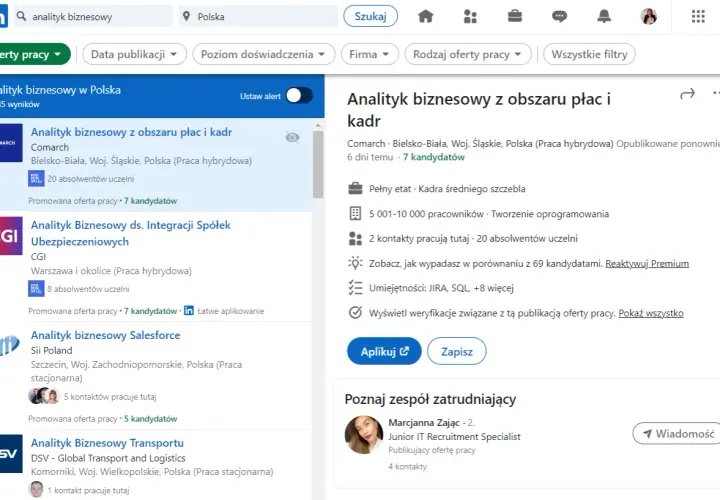Expand the Poziom doświadczenia filter
This screenshot has height=500, width=720.
[264, 54]
